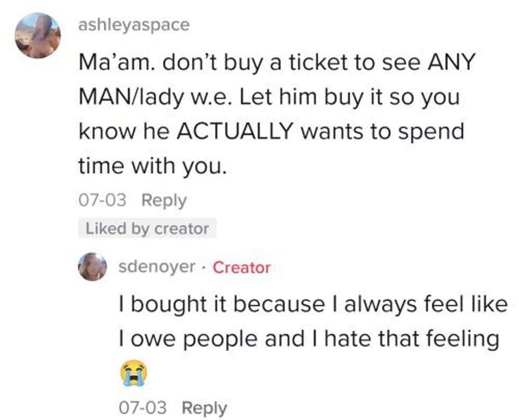This screenshot has width=519, height=420.
Task: Reply to ashleyaspace's comment
Action: (x=165, y=201)
